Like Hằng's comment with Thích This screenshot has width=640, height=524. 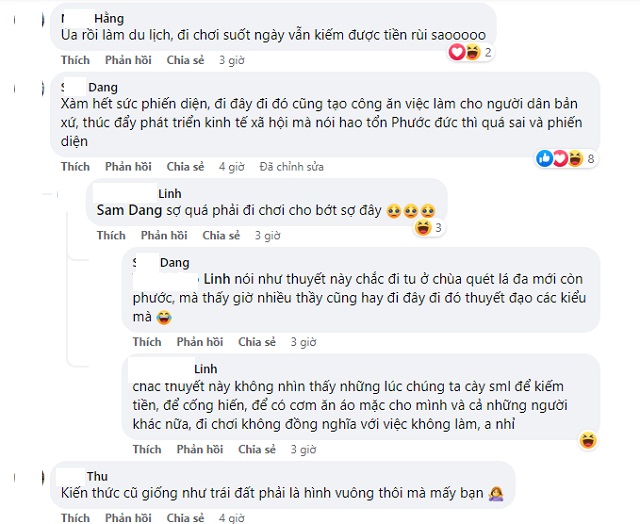(x=75, y=60)
